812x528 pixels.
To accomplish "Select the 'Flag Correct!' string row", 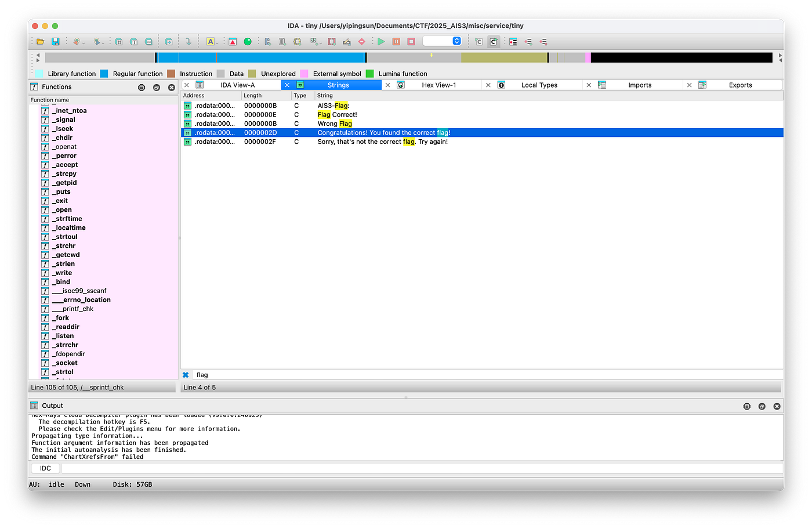I will [x=482, y=115].
